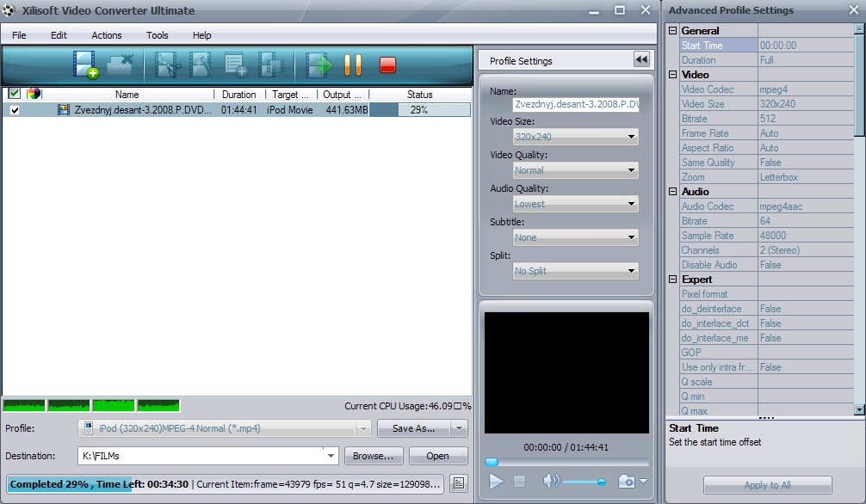
Task: Click the Apply to All button
Action: 767,485
